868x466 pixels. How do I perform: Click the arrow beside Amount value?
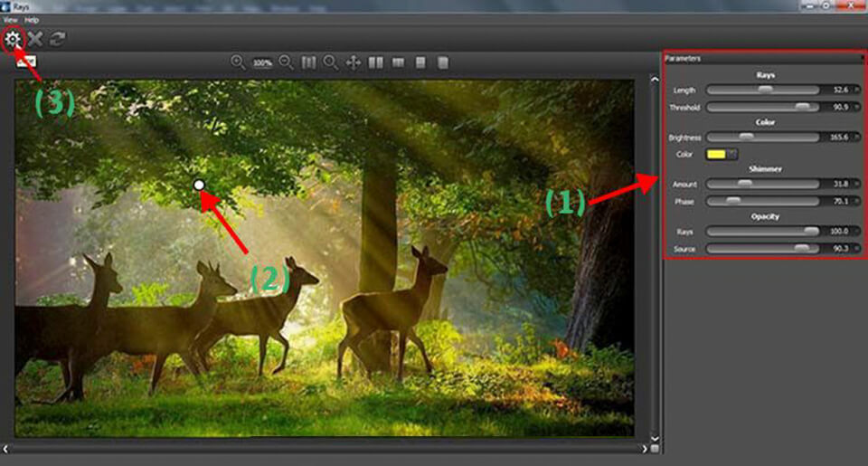pyautogui.click(x=857, y=184)
